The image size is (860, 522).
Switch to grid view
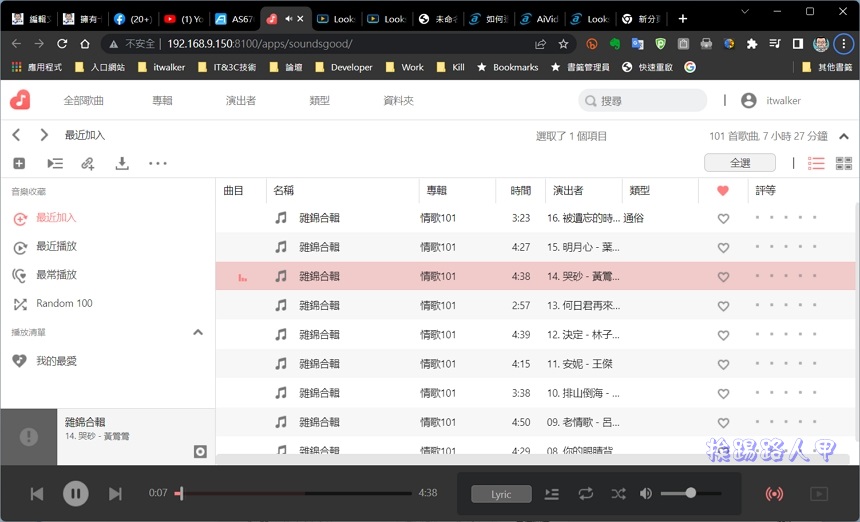click(x=844, y=163)
